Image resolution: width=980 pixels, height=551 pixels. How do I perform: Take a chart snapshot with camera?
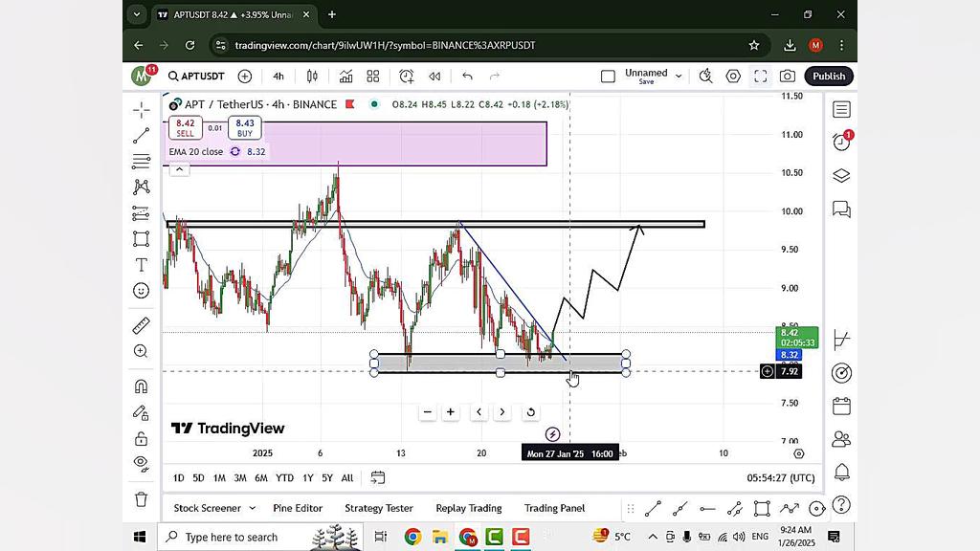[x=788, y=77]
